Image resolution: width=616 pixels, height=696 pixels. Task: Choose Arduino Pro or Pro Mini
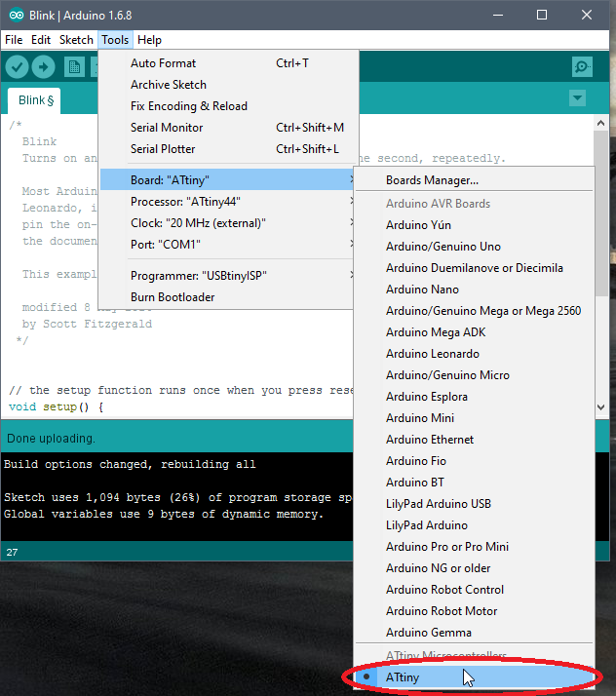[475, 547]
